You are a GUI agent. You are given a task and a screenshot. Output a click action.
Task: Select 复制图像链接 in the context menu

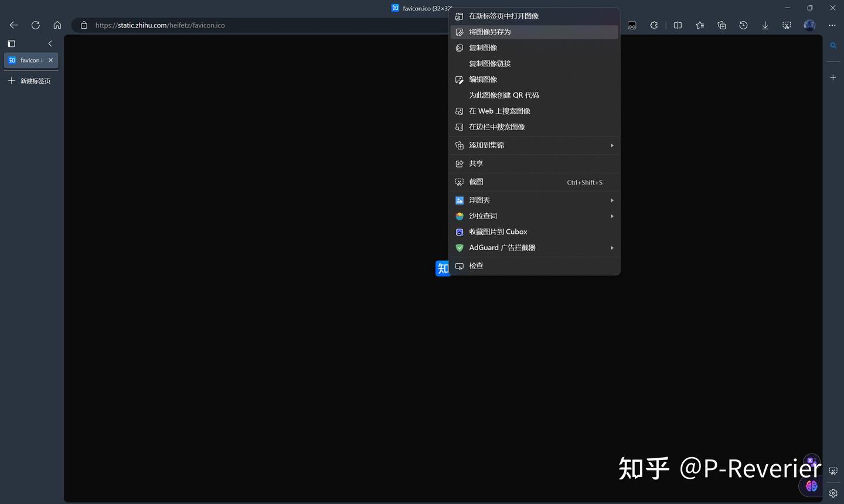coord(489,63)
